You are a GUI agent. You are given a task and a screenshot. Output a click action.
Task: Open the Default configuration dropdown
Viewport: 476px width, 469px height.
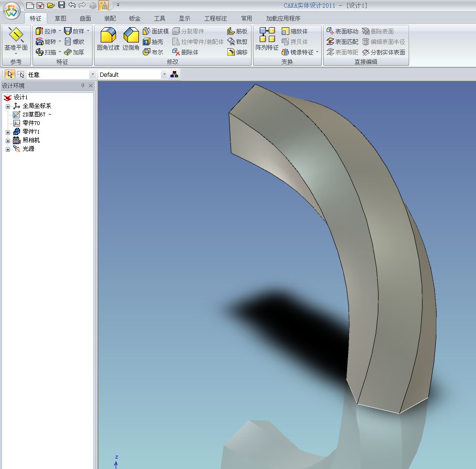164,75
